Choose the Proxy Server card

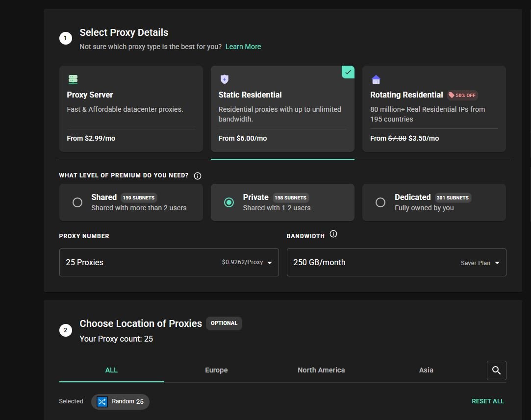click(131, 109)
